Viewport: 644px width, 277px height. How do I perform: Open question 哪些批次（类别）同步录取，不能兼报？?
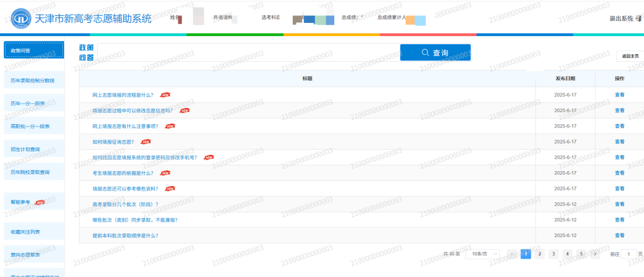click(135, 220)
